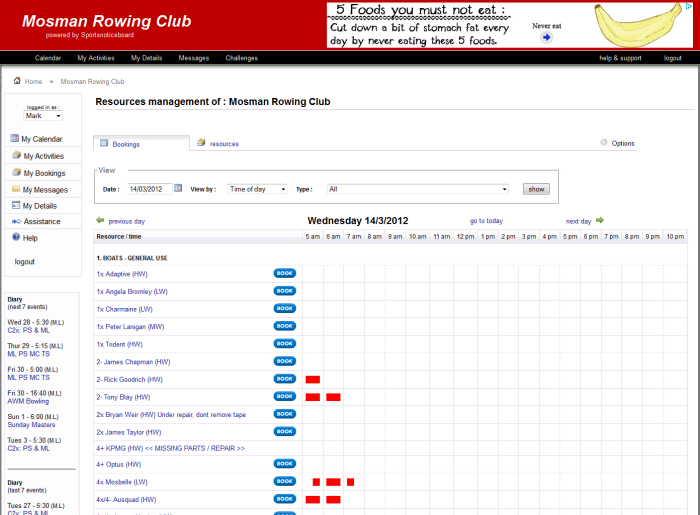Book the 4x/4- Ausquad (HW) boat
The width and height of the screenshot is (700, 515).
pyautogui.click(x=284, y=499)
